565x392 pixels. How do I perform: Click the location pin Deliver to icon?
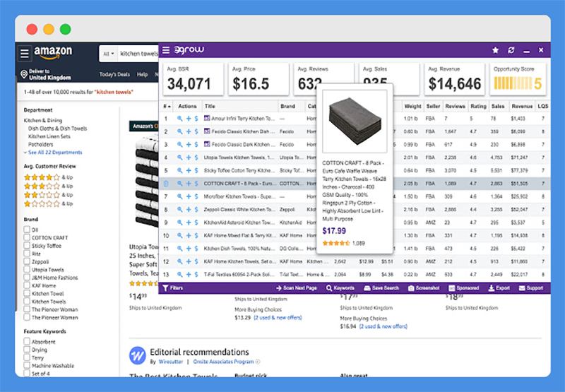pyautogui.click(x=24, y=74)
